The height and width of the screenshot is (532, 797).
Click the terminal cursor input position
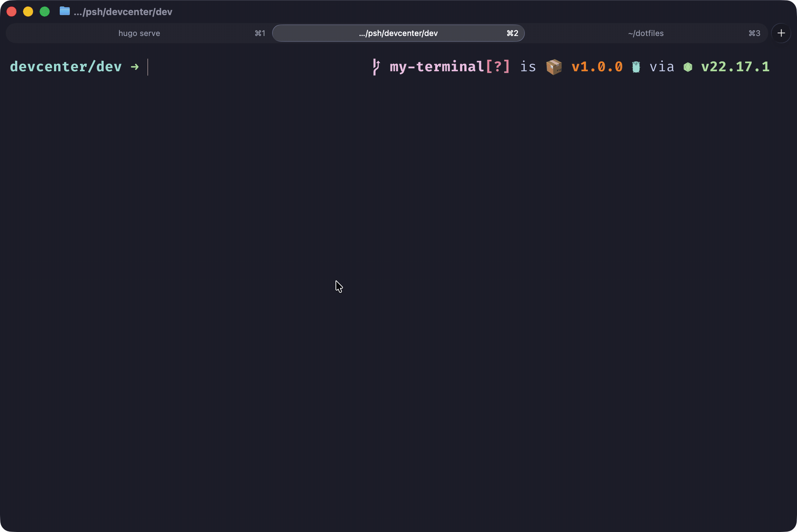(x=148, y=67)
